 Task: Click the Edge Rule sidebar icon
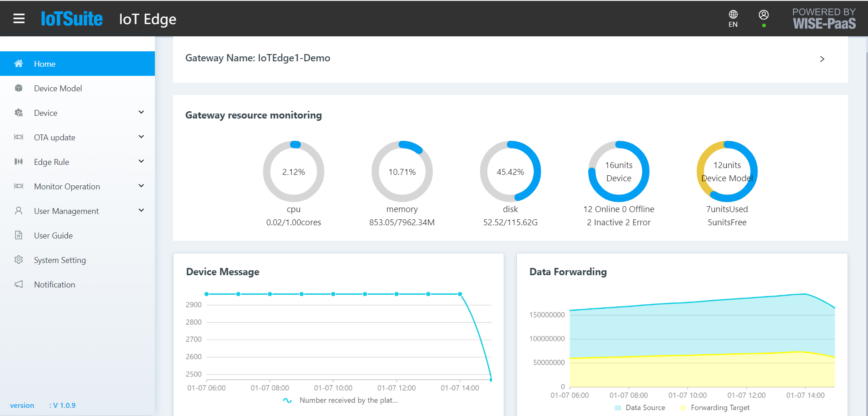(x=18, y=162)
